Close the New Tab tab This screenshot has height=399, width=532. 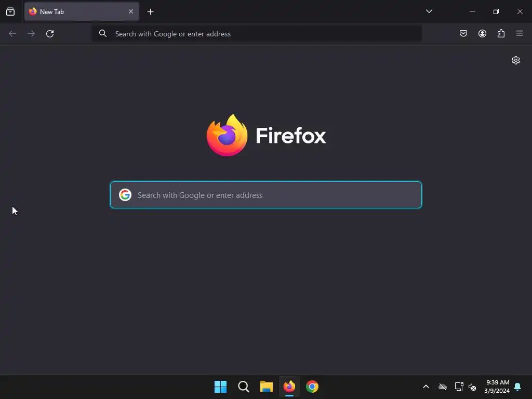[131, 11]
